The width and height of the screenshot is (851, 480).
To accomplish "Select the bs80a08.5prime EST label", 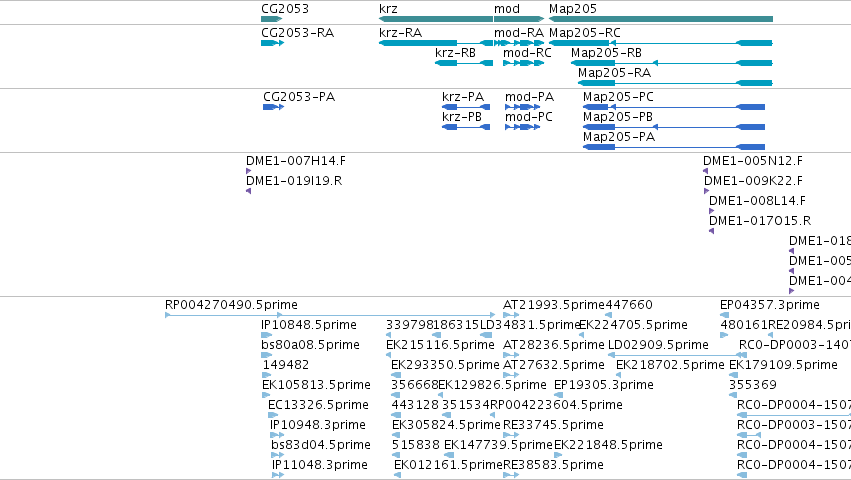I will (x=310, y=345).
